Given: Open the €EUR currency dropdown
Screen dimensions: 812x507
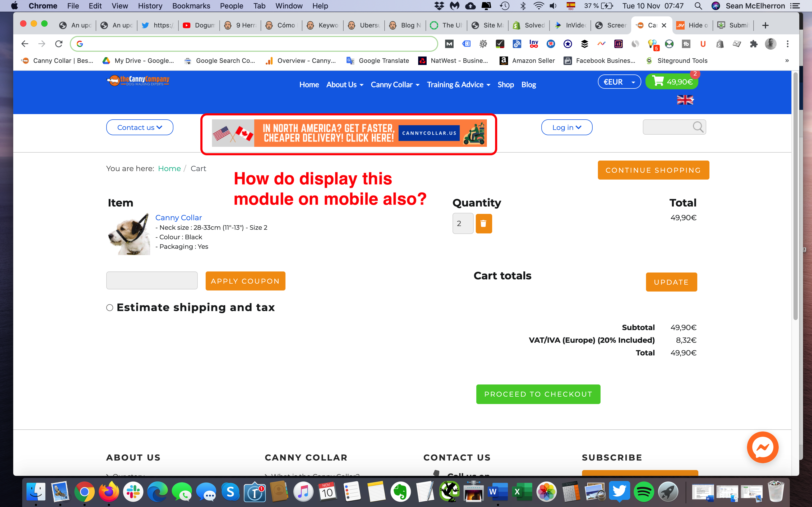Looking at the screenshot, I should (619, 82).
